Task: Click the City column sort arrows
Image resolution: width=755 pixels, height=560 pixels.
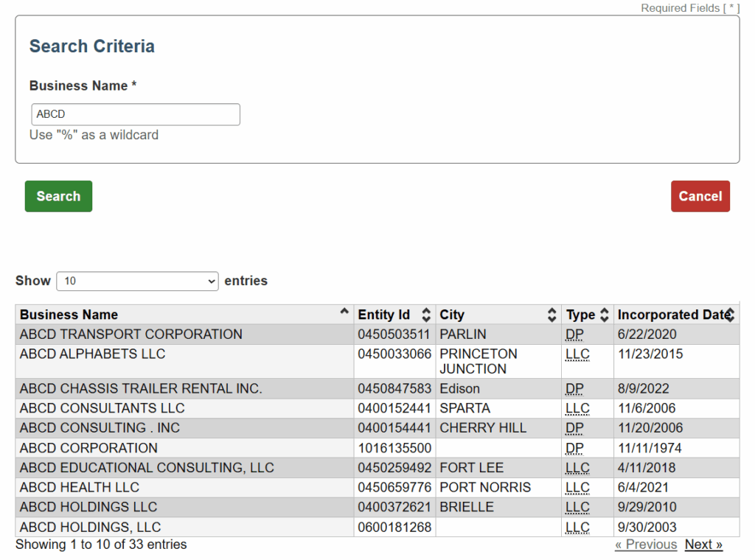Action: (x=552, y=315)
